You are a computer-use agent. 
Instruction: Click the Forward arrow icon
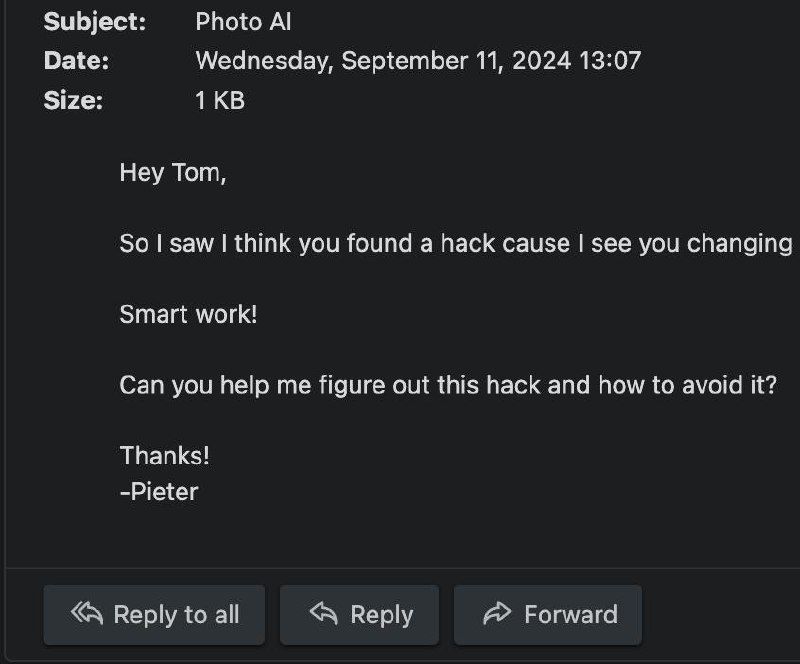coord(497,614)
